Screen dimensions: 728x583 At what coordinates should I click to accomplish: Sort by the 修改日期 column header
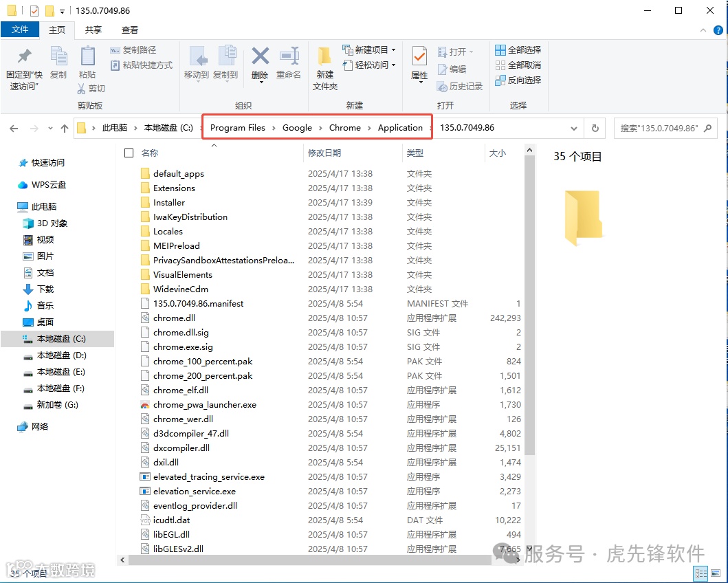tap(324, 153)
